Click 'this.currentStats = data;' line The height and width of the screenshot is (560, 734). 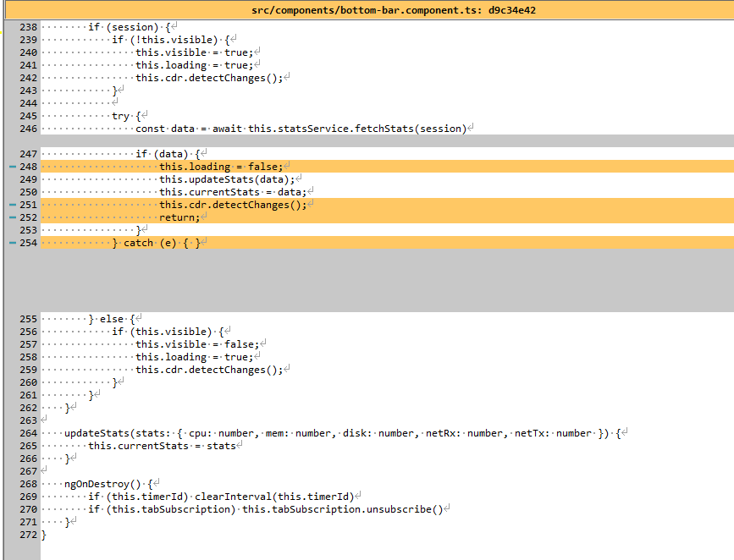(233, 192)
